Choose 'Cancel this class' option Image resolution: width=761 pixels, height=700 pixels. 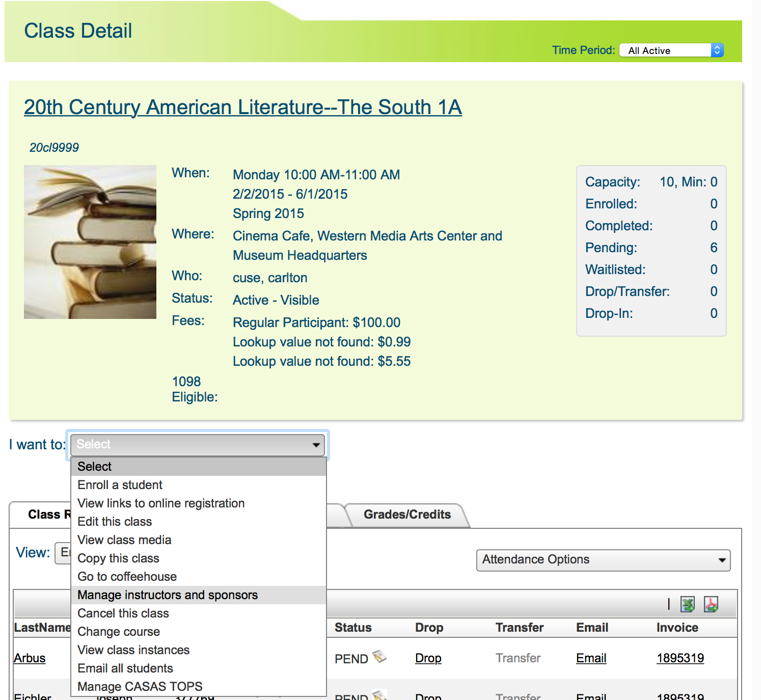123,613
